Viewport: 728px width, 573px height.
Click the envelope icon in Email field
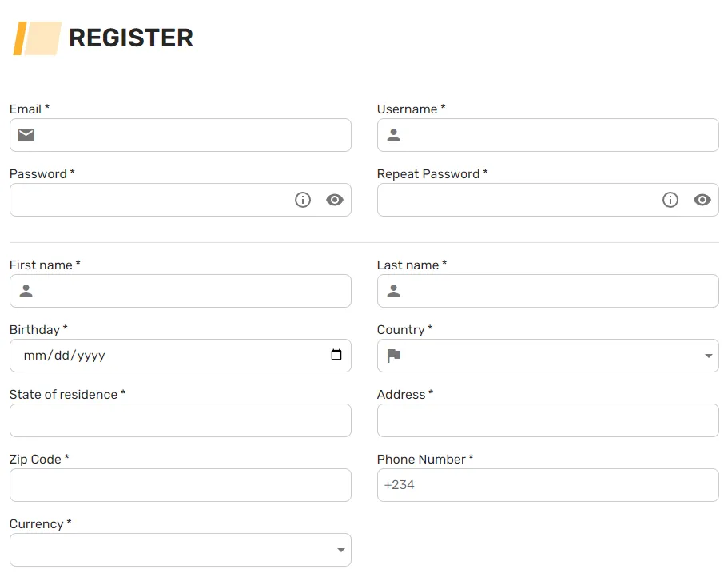26,135
